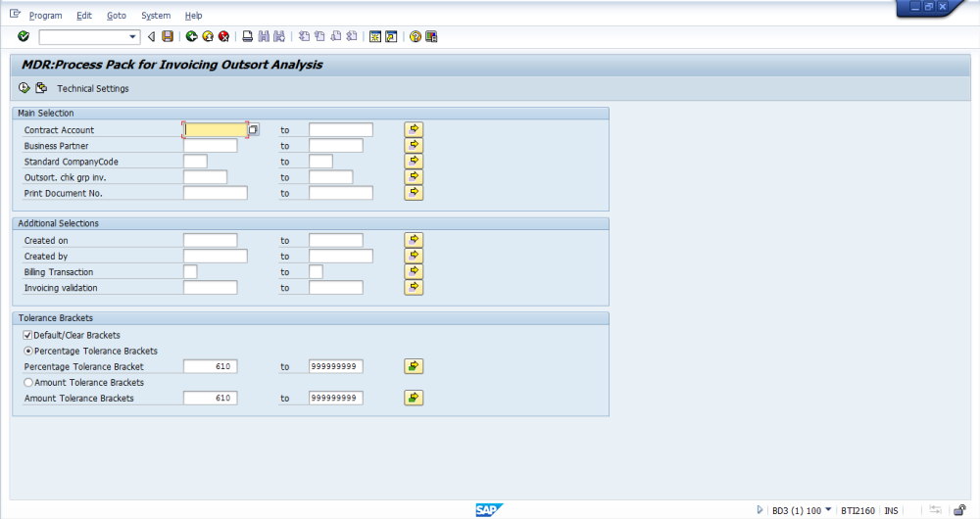This screenshot has width=980, height=519.
Task: Uncheck the Default/Clear Brackets checkbox
Action: click(x=27, y=335)
